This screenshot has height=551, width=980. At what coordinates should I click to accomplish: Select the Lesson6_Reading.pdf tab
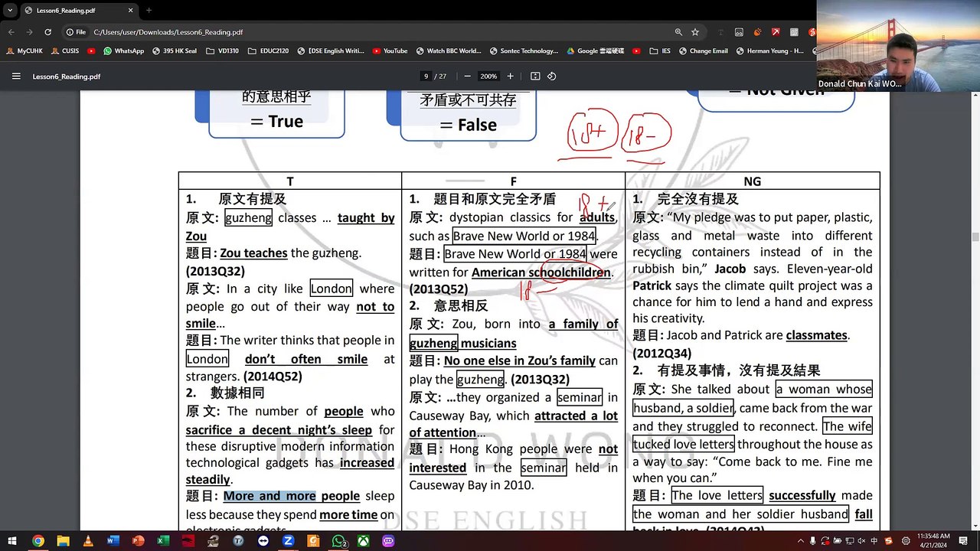click(79, 11)
